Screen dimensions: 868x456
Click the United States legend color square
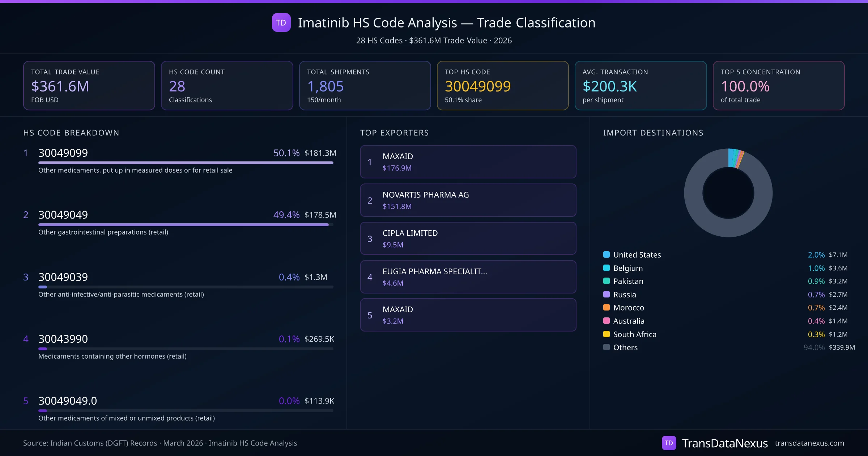click(607, 254)
